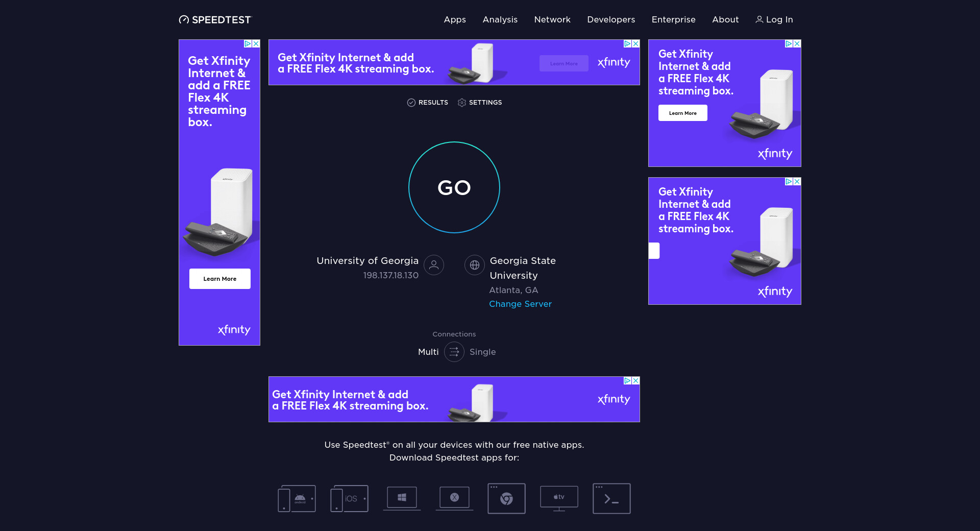Open the RESULTS tab
This screenshot has width=980, height=531.
(x=427, y=103)
